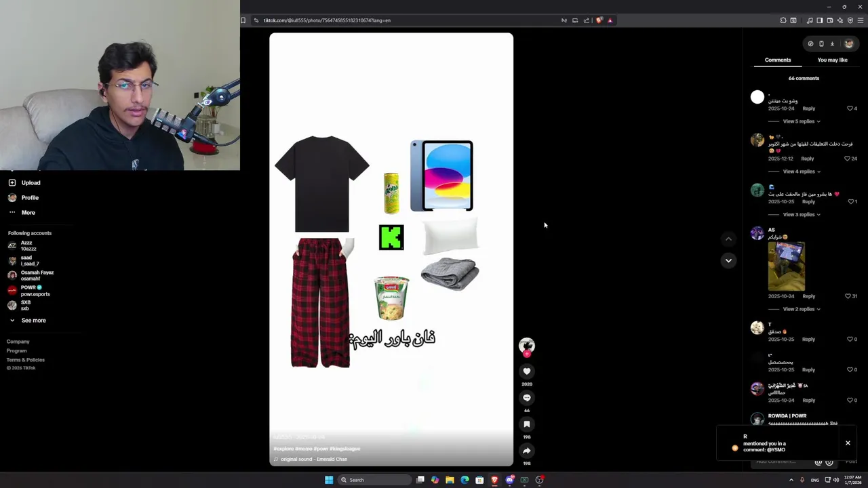The height and width of the screenshot is (488, 868).
Task: Close the mention notification popup
Action: coord(848,443)
